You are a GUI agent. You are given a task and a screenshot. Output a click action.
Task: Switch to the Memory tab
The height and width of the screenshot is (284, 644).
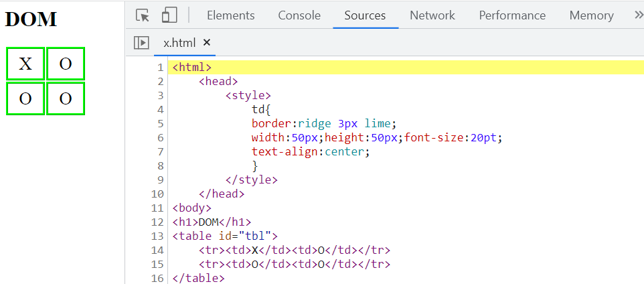click(x=591, y=15)
